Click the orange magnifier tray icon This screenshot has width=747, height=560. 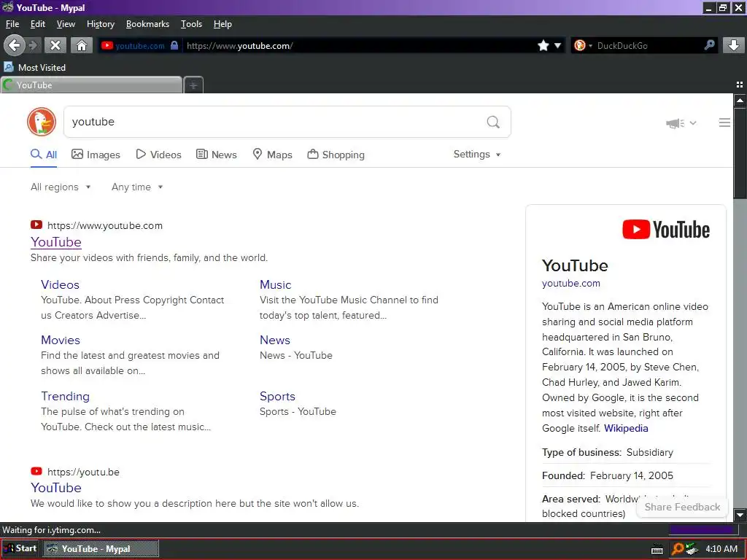pos(678,549)
